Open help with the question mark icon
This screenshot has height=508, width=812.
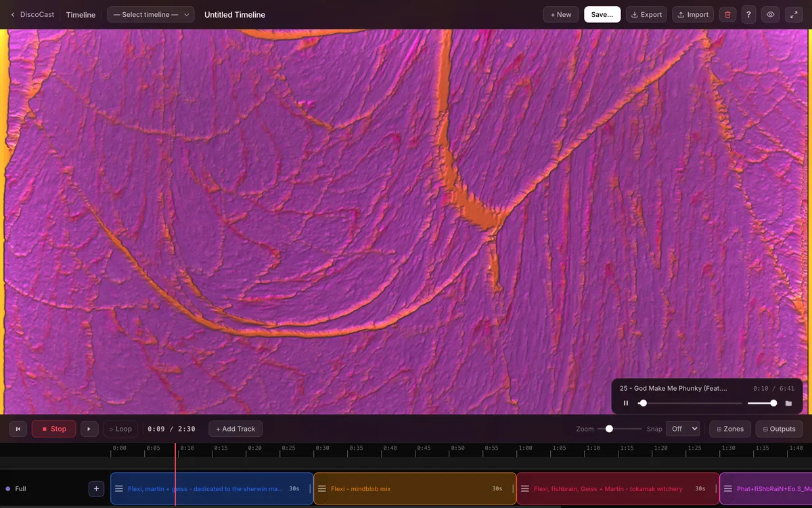(x=748, y=14)
